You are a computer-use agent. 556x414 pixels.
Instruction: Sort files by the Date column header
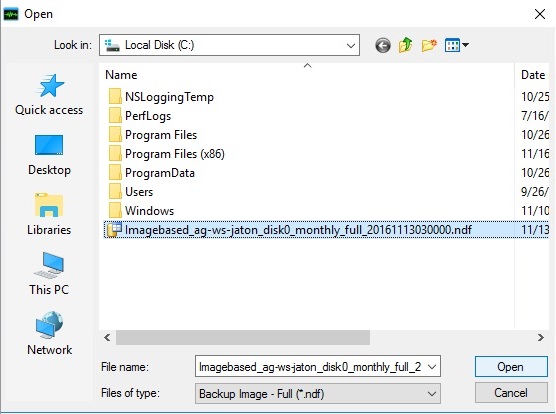533,75
